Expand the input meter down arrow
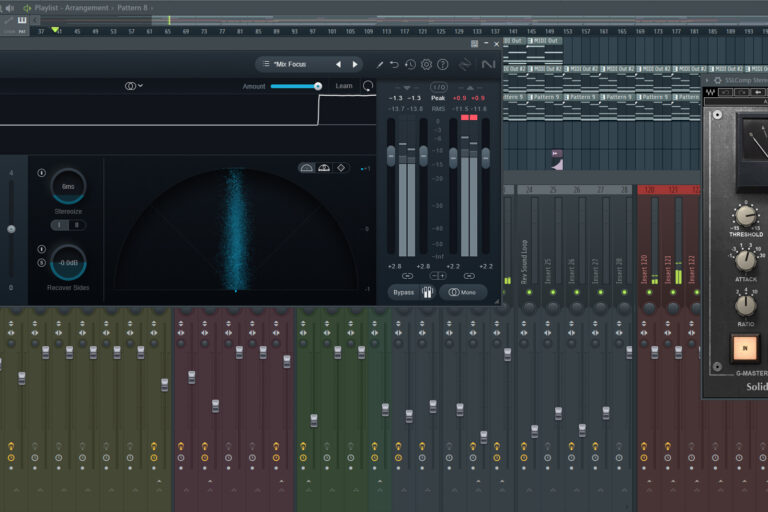Image resolution: width=768 pixels, height=512 pixels. click(407, 88)
